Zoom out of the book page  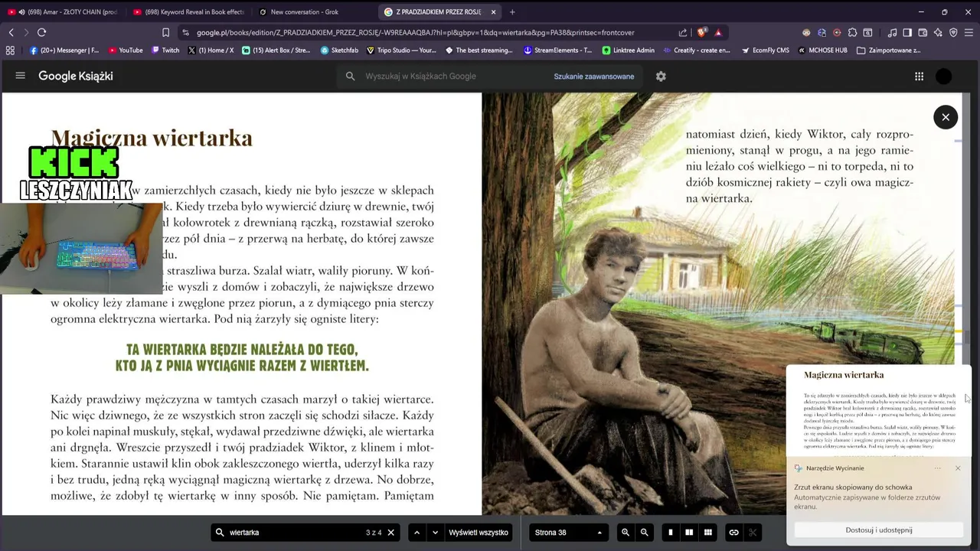click(x=644, y=533)
